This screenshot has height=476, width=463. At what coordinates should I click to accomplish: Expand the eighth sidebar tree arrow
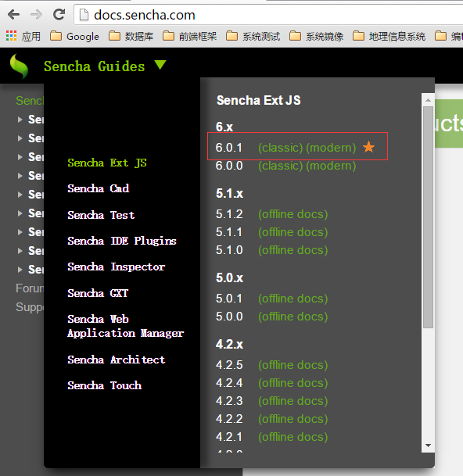click(x=20, y=251)
